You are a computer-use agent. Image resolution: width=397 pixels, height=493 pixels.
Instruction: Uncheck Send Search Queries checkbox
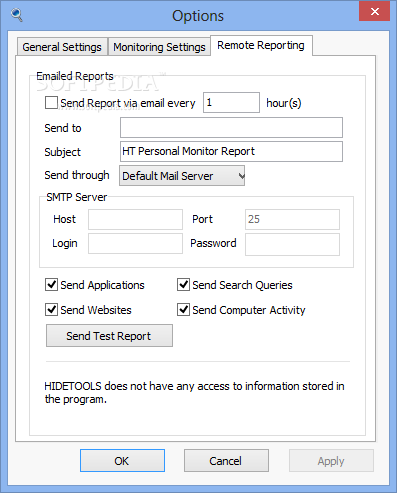(183, 285)
